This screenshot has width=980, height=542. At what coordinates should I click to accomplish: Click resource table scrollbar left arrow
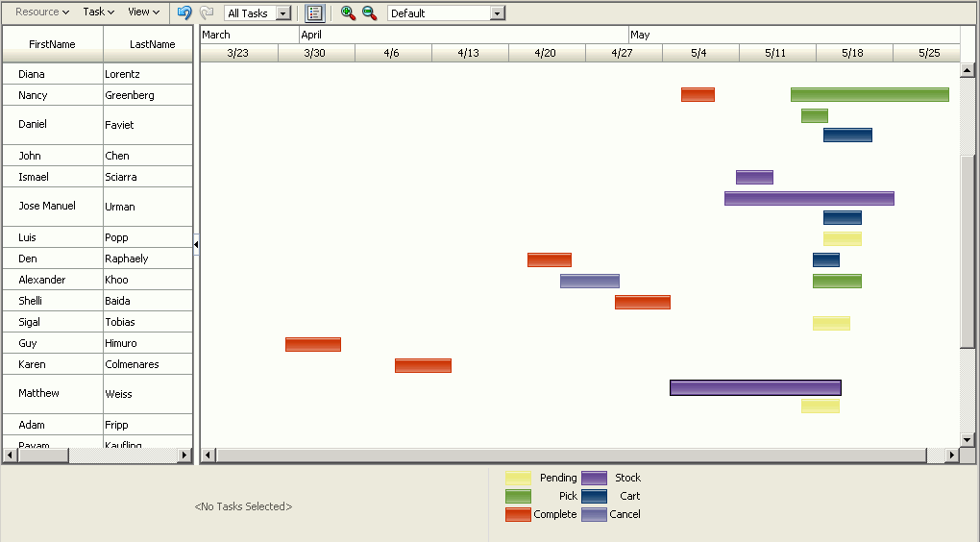[x=11, y=456]
